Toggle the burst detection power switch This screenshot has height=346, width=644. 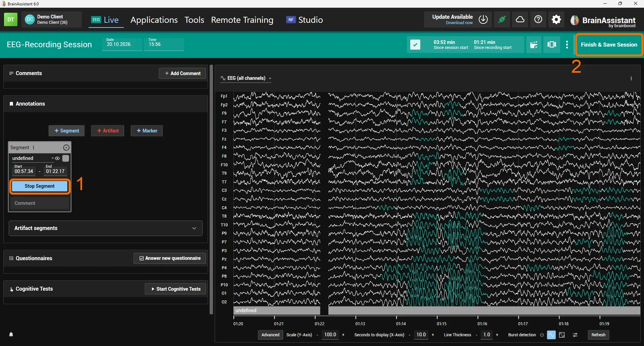coord(542,335)
